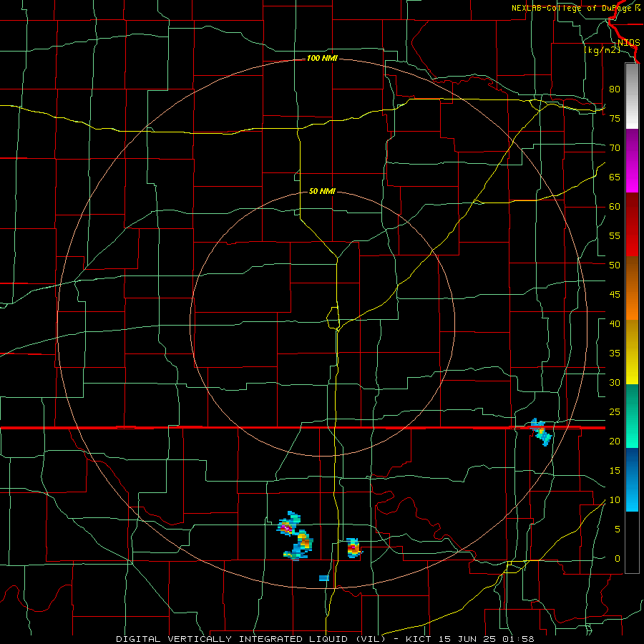Screen dimensions: 644x644
Task: Click the red segment of color bar
Action: [632, 225]
